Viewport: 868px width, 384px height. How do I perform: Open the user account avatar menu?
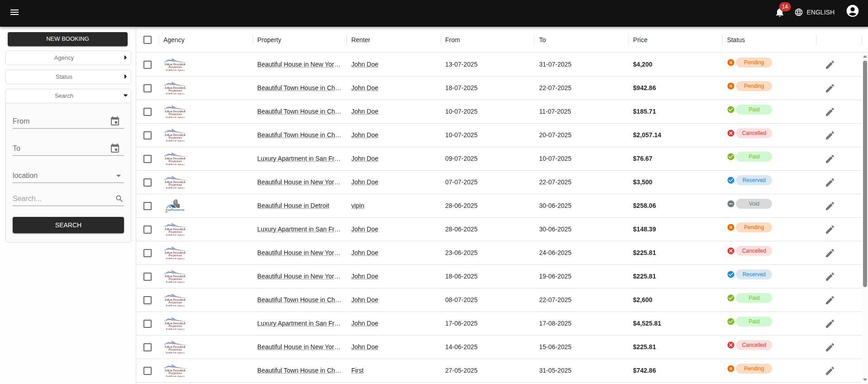pyautogui.click(x=852, y=11)
